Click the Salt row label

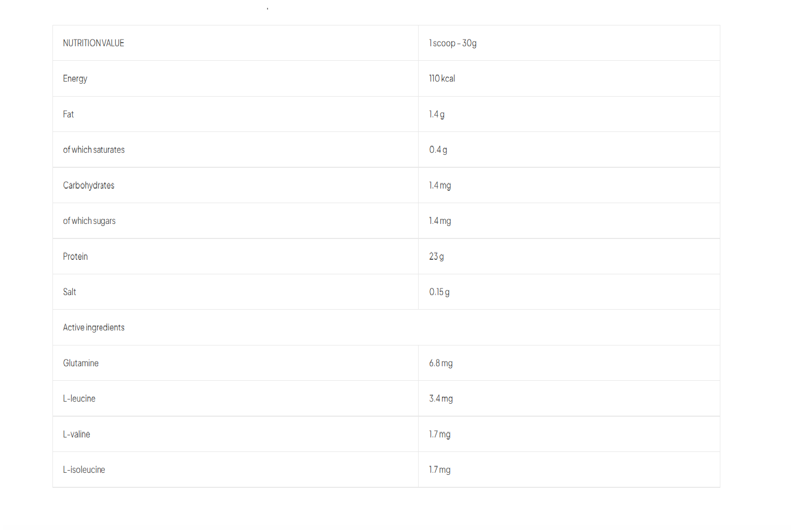coord(70,292)
